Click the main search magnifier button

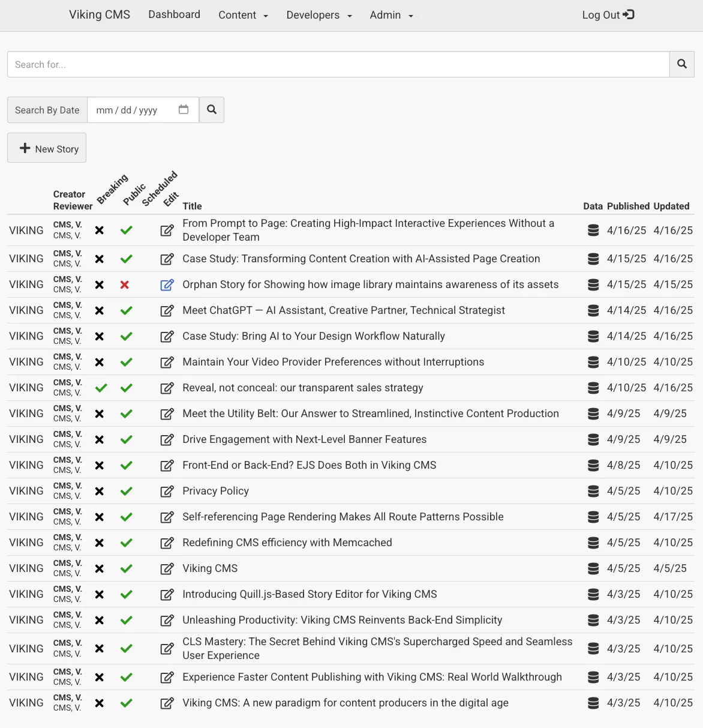pos(681,64)
